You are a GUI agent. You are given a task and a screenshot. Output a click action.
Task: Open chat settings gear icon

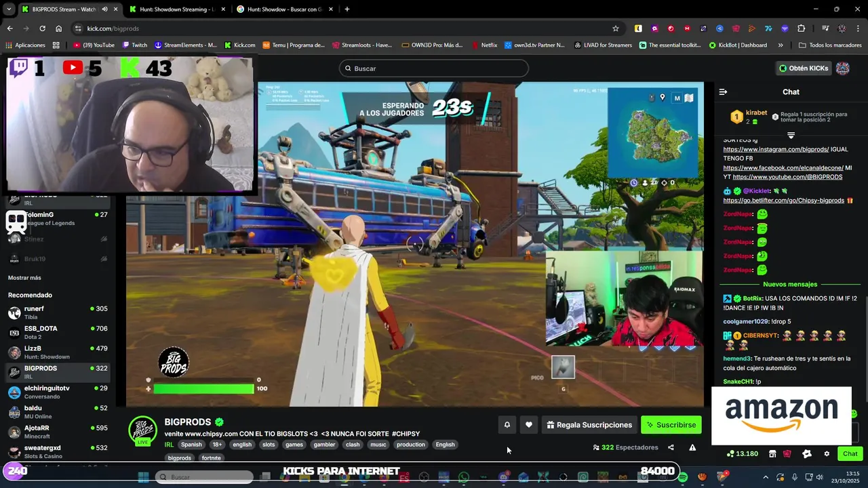827,453
